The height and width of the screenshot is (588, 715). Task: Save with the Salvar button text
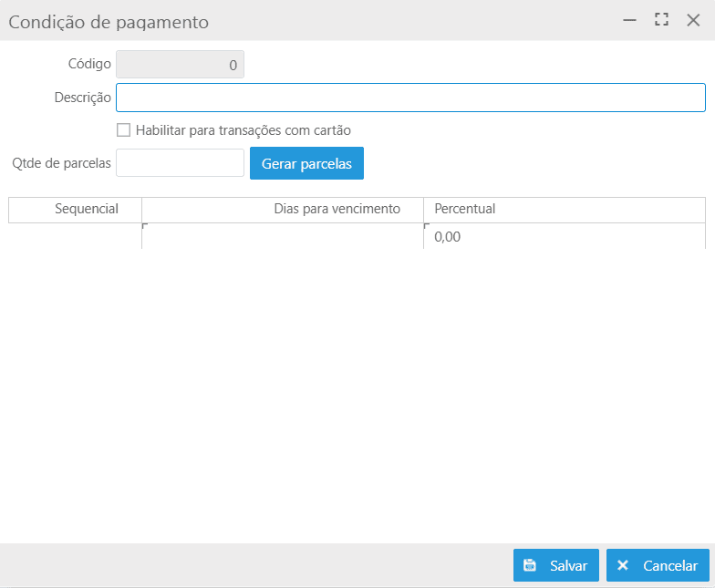click(x=568, y=565)
